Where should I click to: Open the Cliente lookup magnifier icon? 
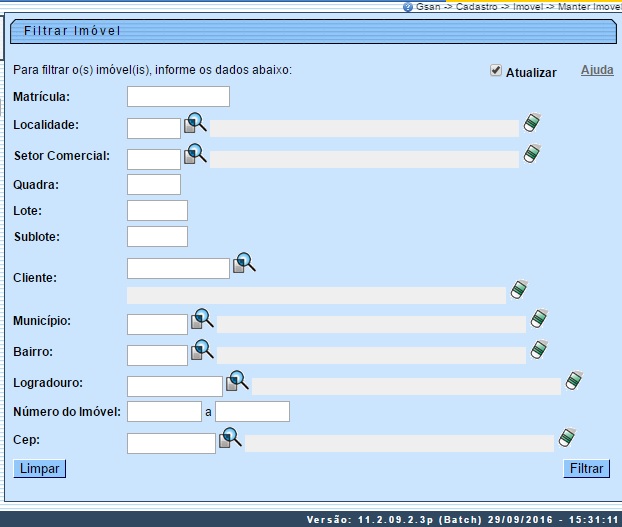click(x=244, y=264)
